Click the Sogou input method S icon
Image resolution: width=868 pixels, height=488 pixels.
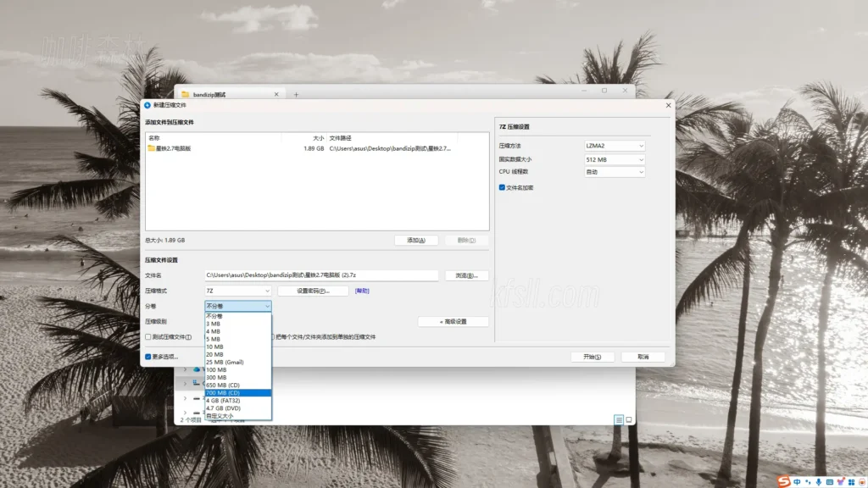(785, 481)
